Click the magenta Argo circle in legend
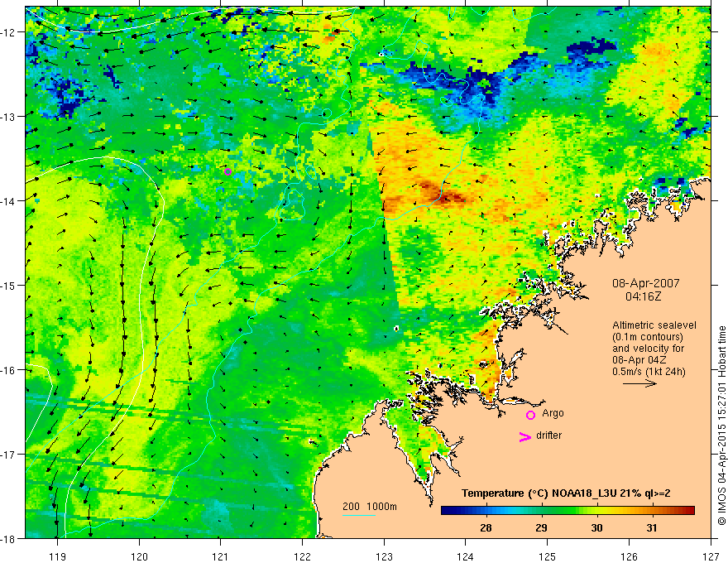The width and height of the screenshot is (728, 563). (x=530, y=415)
